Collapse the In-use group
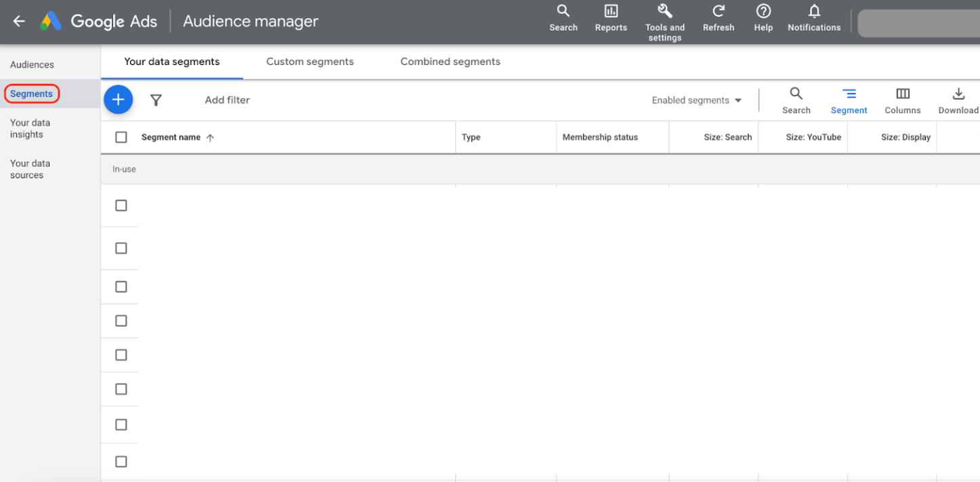This screenshot has width=980, height=482. pos(124,169)
